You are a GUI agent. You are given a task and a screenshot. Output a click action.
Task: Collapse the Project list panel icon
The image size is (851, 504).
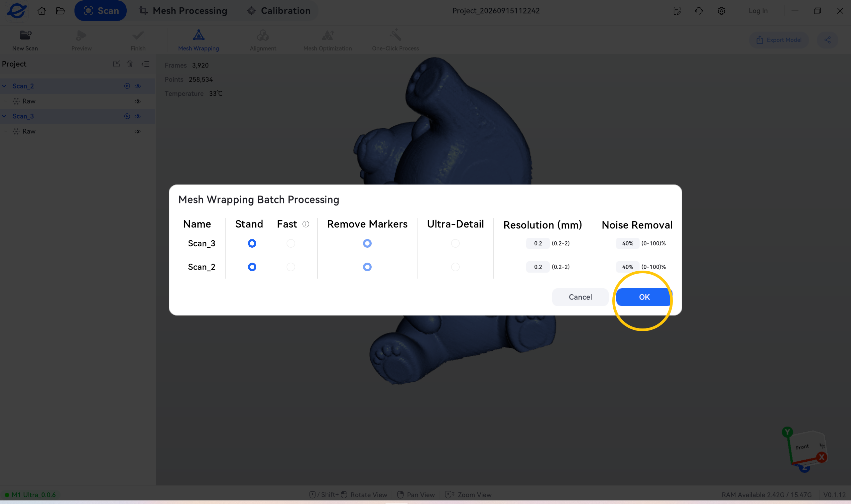point(145,64)
